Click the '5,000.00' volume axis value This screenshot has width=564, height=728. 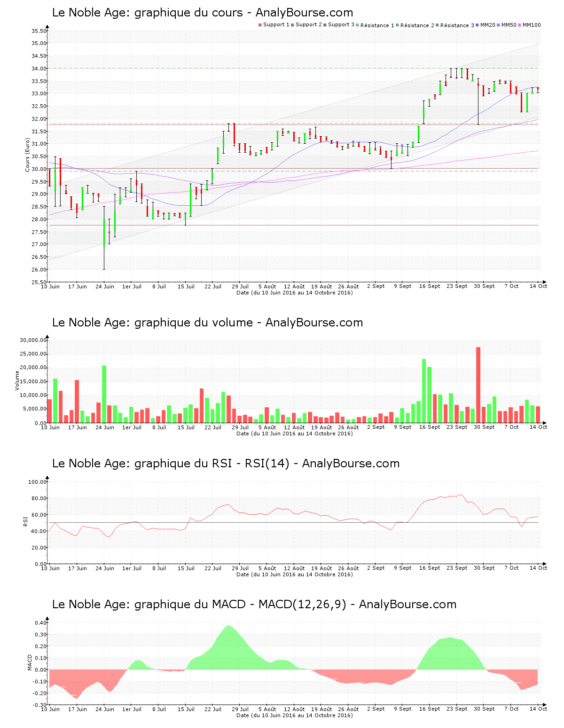pos(35,409)
